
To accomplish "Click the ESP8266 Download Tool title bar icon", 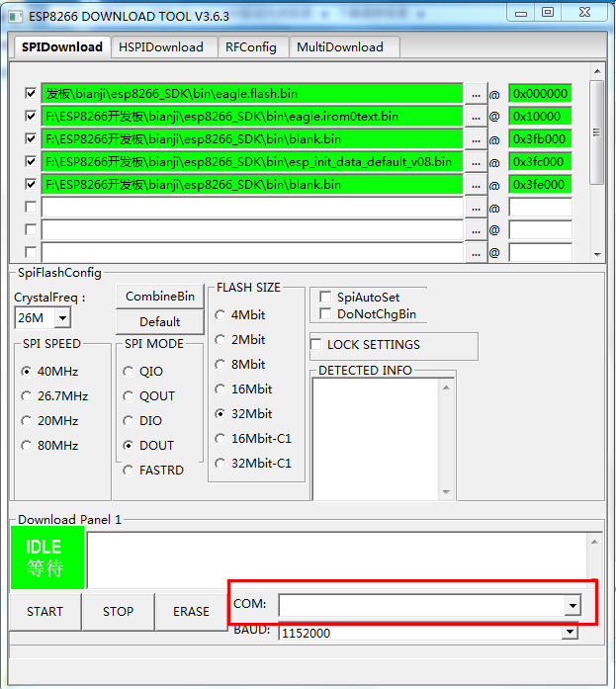I will point(16,17).
